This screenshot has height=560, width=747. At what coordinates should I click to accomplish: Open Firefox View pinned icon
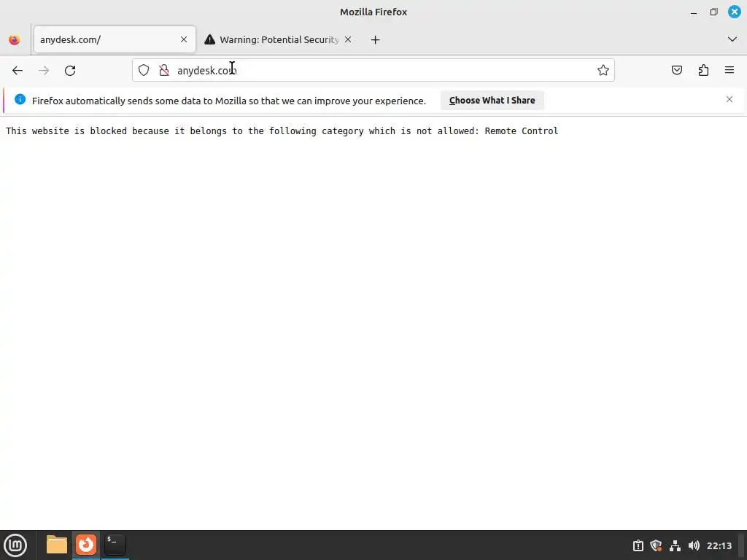[15, 40]
